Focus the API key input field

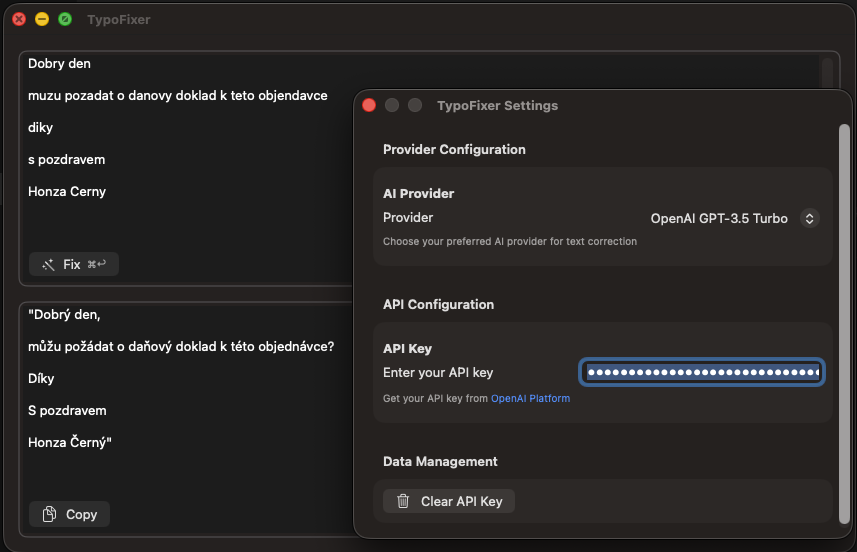coord(702,373)
